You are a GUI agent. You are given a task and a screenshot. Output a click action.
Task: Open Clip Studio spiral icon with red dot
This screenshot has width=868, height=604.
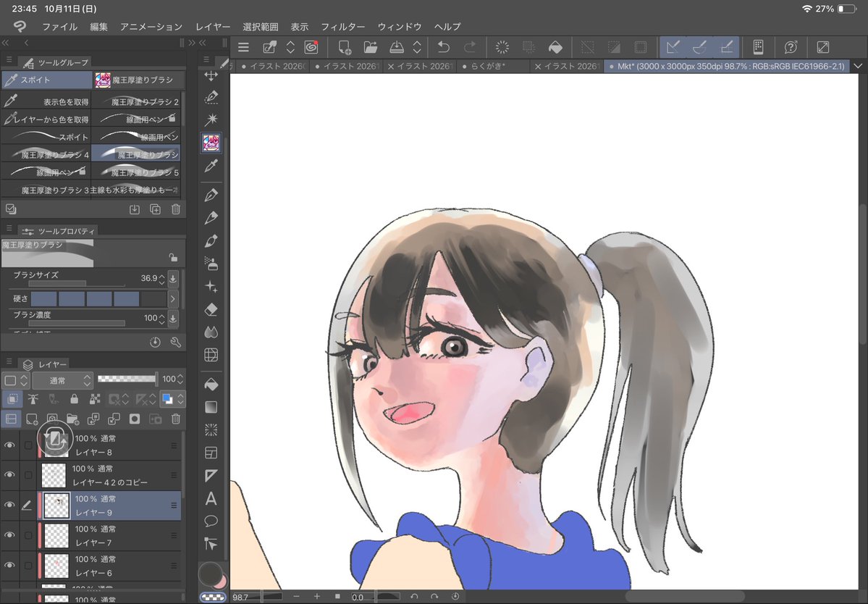[312, 47]
